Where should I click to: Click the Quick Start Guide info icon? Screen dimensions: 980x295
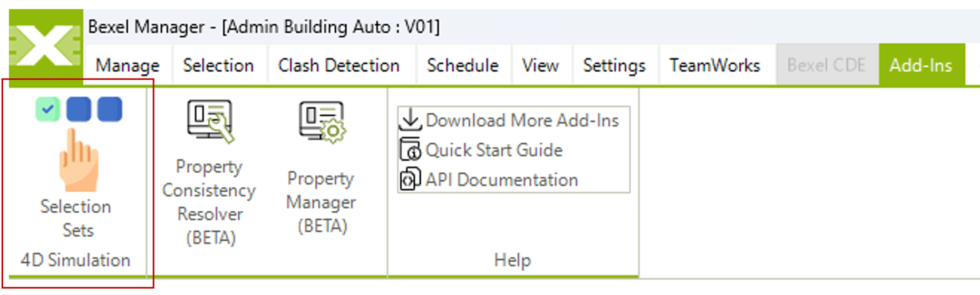pyautogui.click(x=410, y=150)
